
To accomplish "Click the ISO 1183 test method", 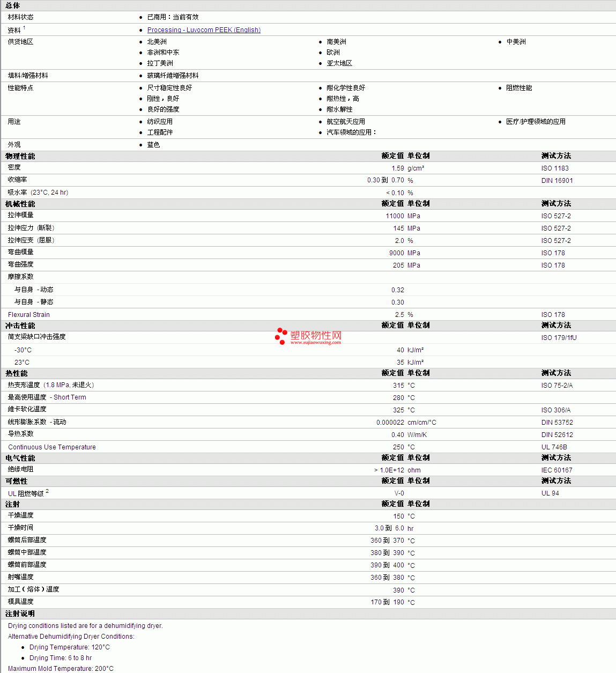I will (x=555, y=168).
